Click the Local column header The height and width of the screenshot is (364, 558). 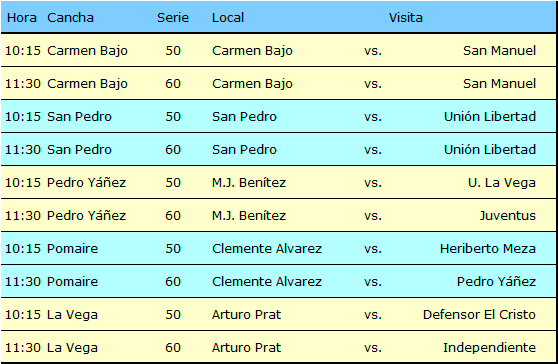coord(228,17)
